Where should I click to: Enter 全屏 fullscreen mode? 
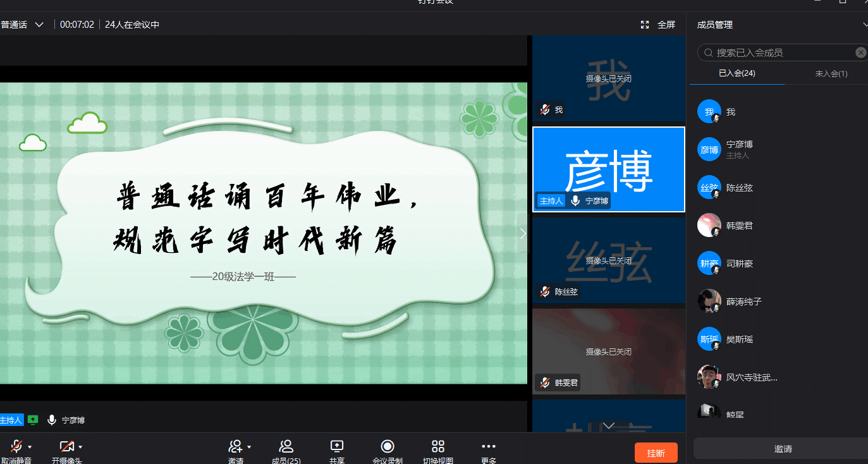(x=658, y=25)
